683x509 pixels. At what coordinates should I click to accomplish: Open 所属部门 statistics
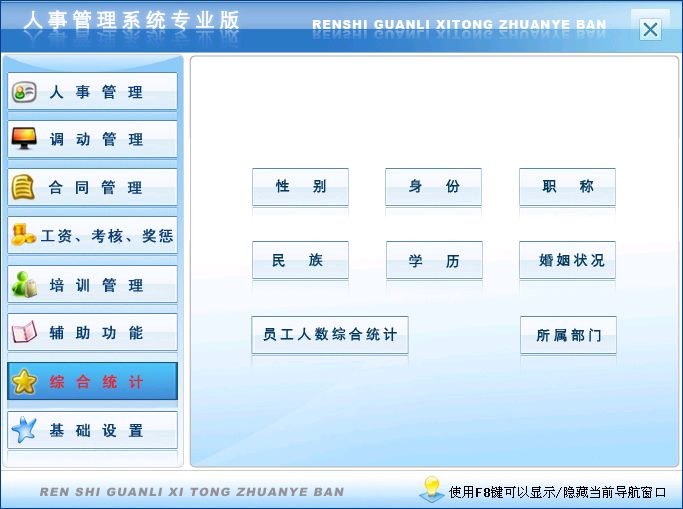click(568, 335)
